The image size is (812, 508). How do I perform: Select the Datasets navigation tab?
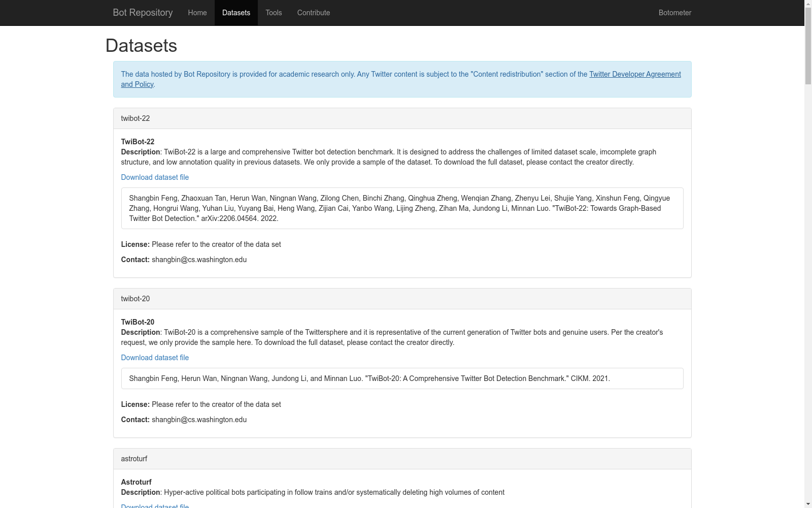pyautogui.click(x=236, y=13)
